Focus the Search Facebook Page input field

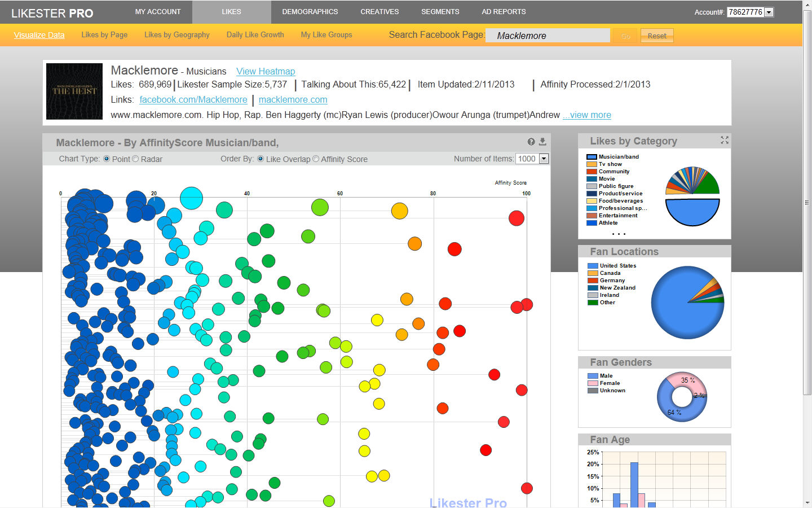click(x=548, y=36)
